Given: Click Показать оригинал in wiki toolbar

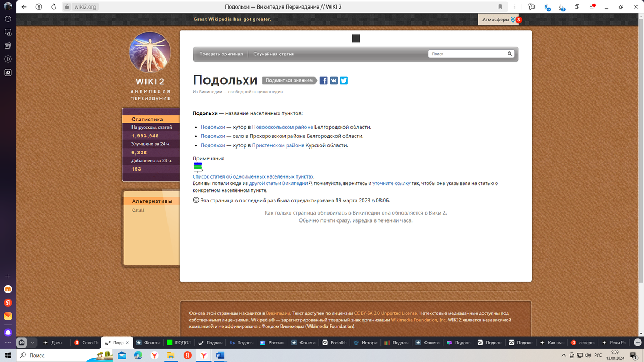Looking at the screenshot, I should pyautogui.click(x=221, y=54).
